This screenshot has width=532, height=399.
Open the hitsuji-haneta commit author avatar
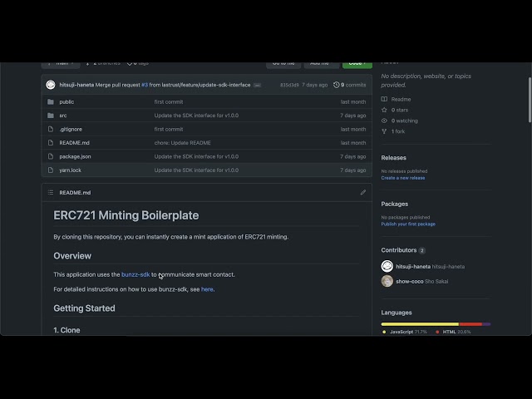tap(51, 85)
